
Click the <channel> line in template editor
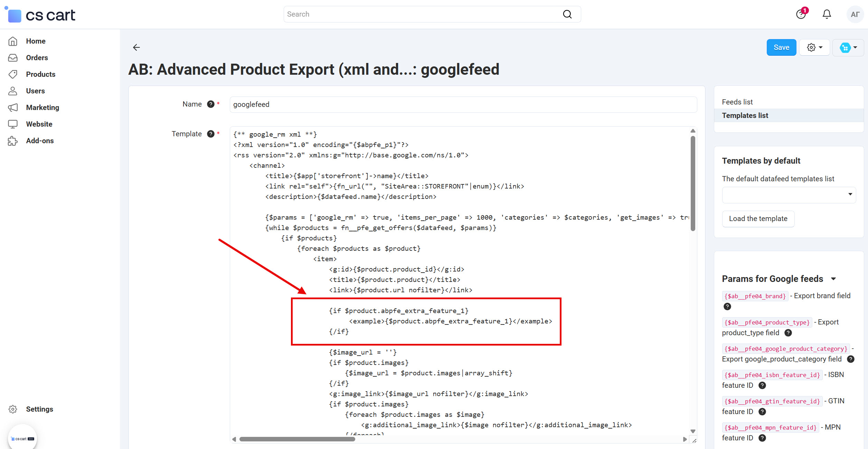point(267,166)
